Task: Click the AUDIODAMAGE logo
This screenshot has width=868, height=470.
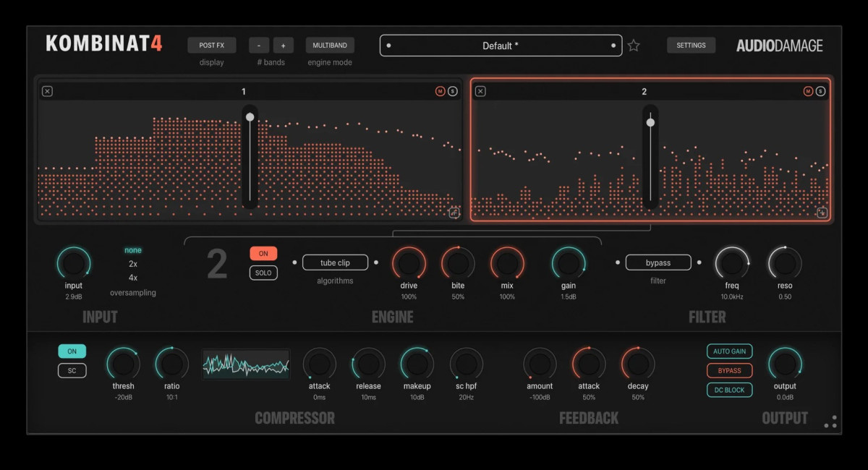Action: 780,46
